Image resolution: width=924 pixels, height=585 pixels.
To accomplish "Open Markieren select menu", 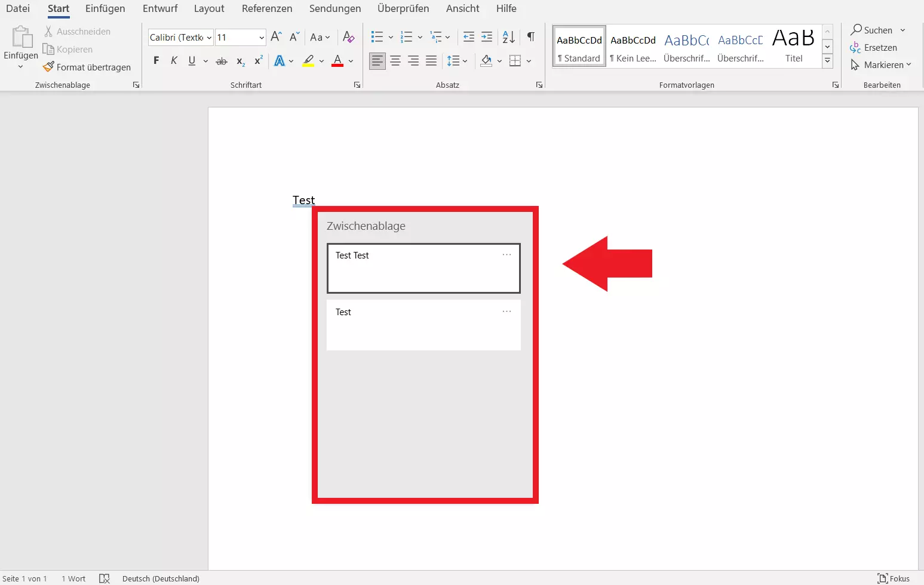I will pyautogui.click(x=881, y=65).
